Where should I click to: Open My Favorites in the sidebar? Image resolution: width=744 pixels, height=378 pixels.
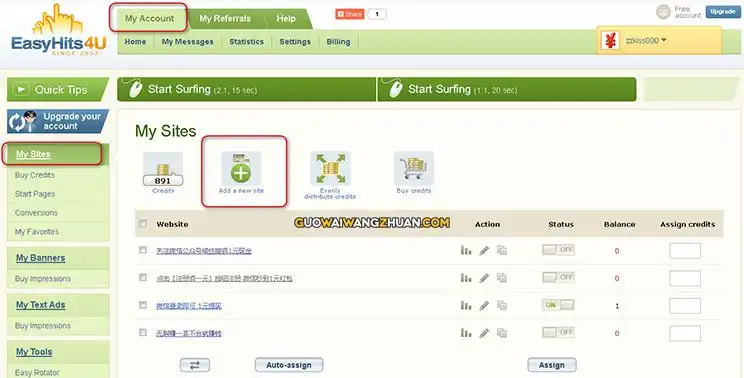37,232
